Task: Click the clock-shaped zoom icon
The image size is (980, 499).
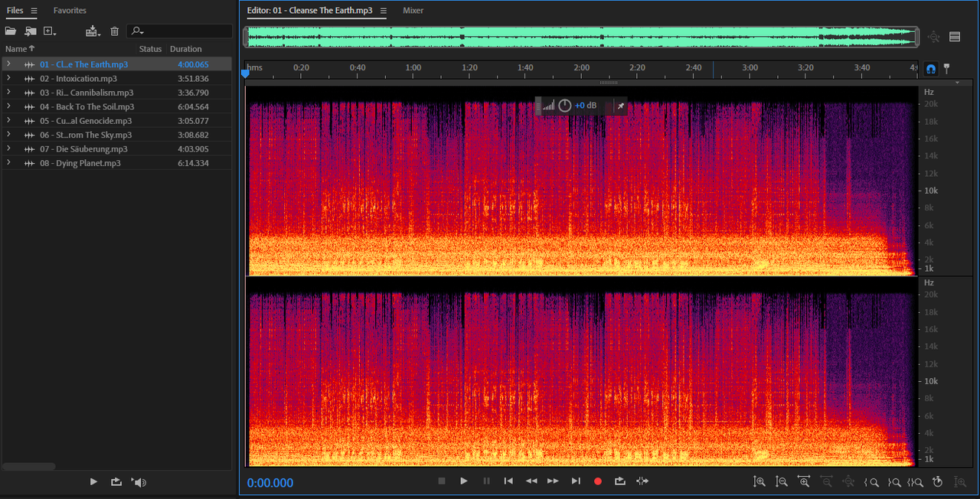Action: 938,481
